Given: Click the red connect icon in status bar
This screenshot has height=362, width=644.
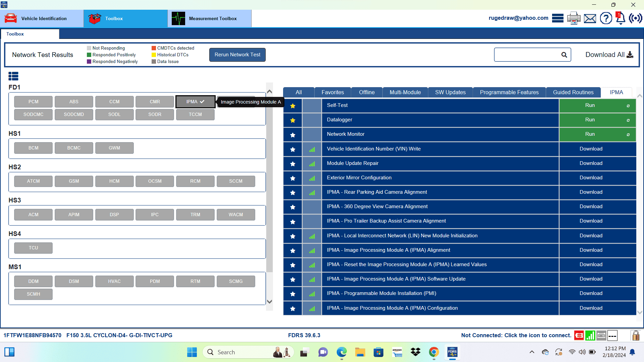Looking at the screenshot, I should (x=579, y=335).
